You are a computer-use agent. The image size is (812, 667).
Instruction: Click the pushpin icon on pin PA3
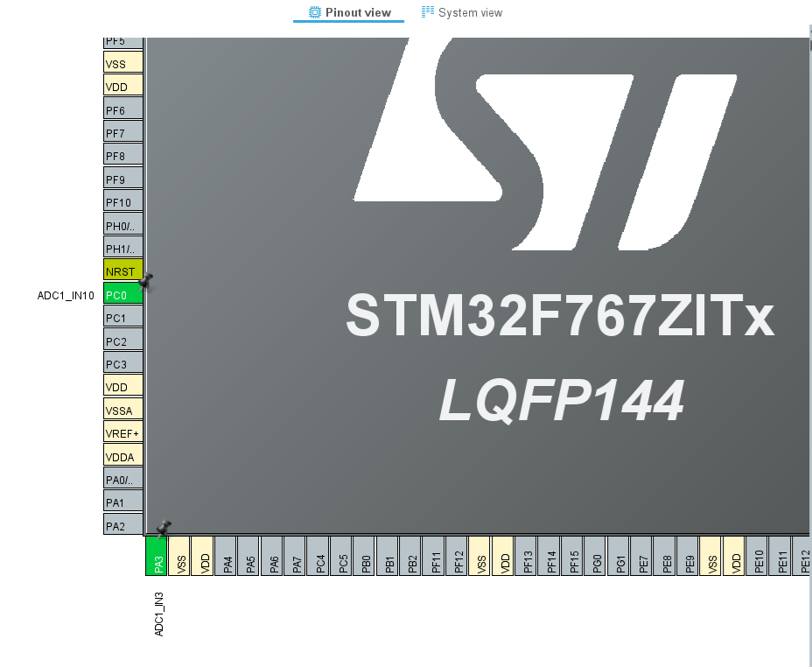coord(164,530)
